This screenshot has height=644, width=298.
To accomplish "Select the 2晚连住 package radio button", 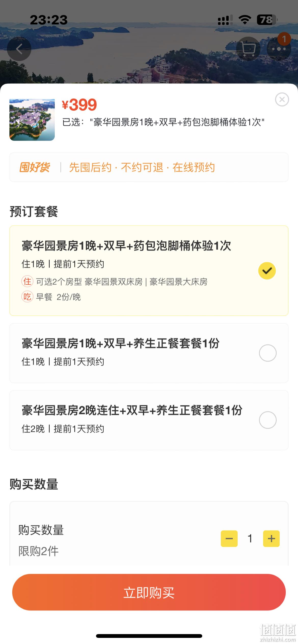I will pos(268,420).
